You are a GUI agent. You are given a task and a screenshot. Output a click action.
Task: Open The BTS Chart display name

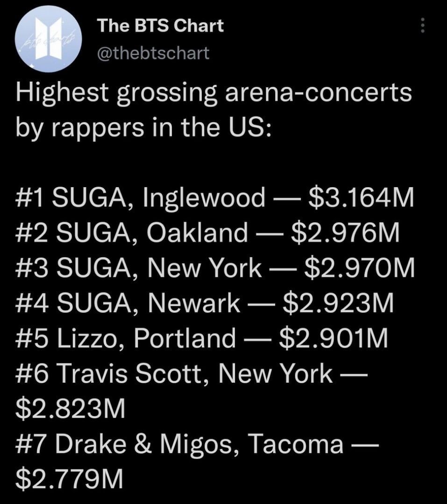click(x=160, y=26)
